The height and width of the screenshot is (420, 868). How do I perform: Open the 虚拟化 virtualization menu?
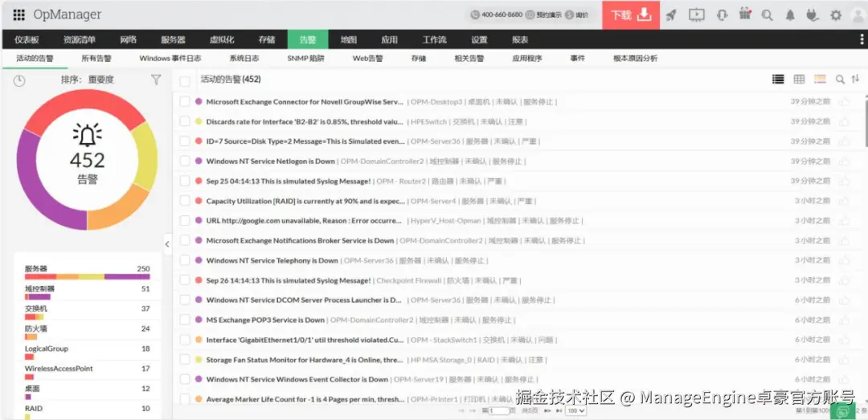pos(222,40)
